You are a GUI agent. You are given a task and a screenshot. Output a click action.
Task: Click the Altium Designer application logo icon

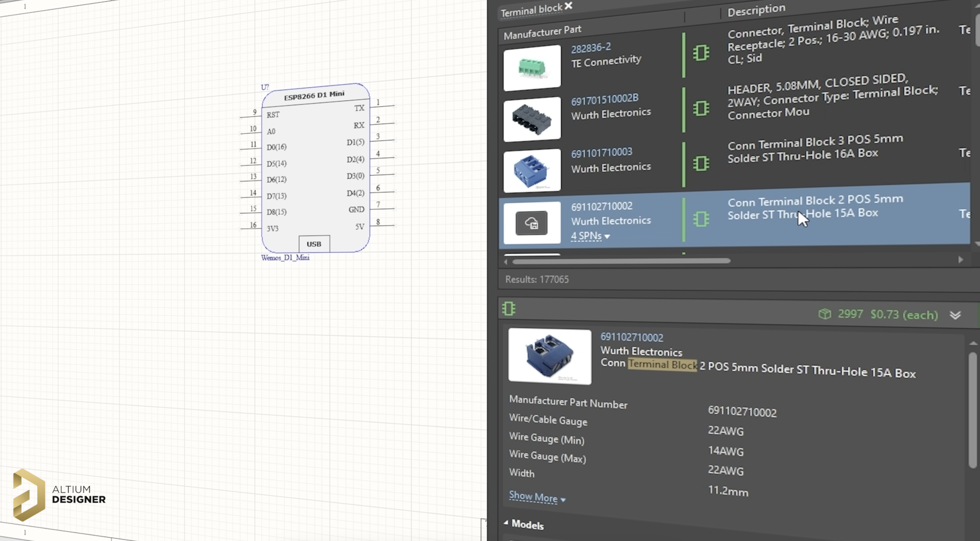point(27,493)
